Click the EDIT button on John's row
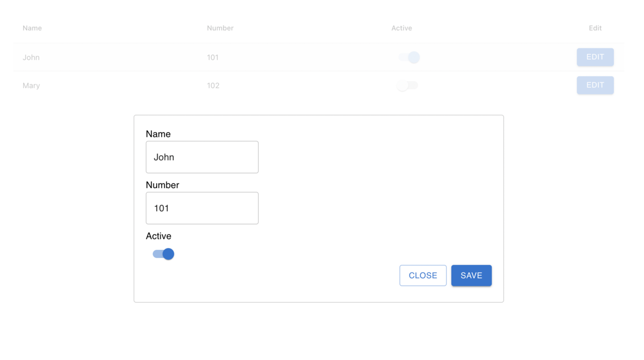This screenshot has height=360, width=644. [x=595, y=57]
